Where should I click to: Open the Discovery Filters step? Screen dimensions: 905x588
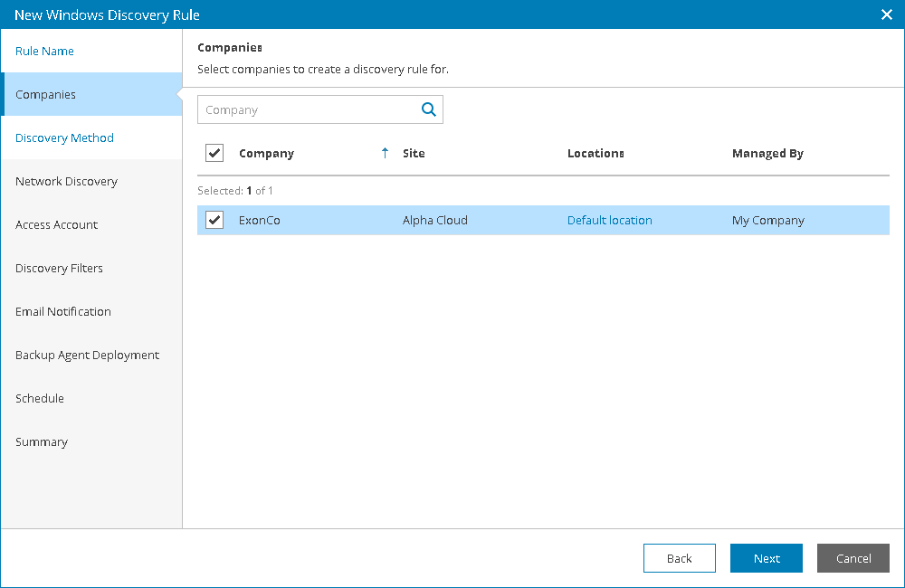click(60, 269)
